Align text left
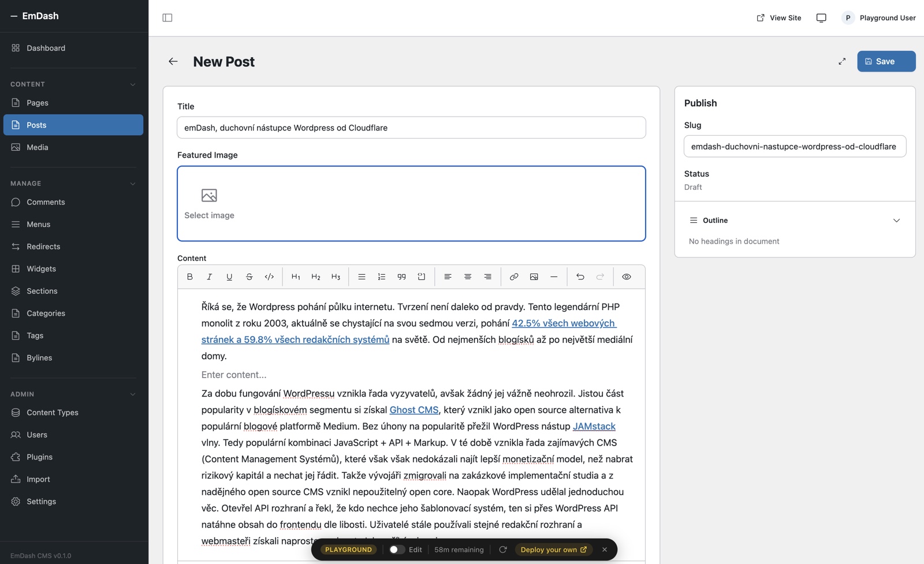Image resolution: width=924 pixels, height=564 pixels. pos(448,277)
